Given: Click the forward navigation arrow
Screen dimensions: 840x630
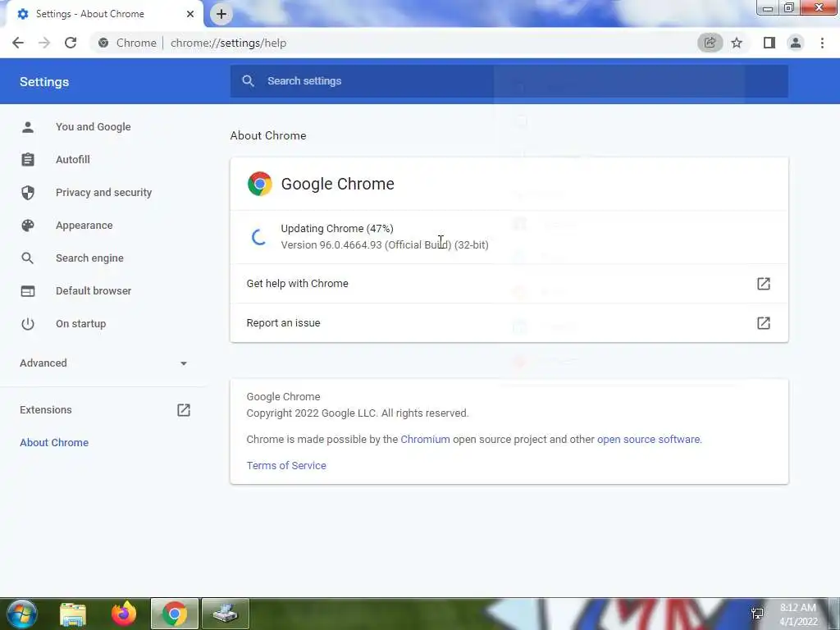Looking at the screenshot, I should click(44, 43).
